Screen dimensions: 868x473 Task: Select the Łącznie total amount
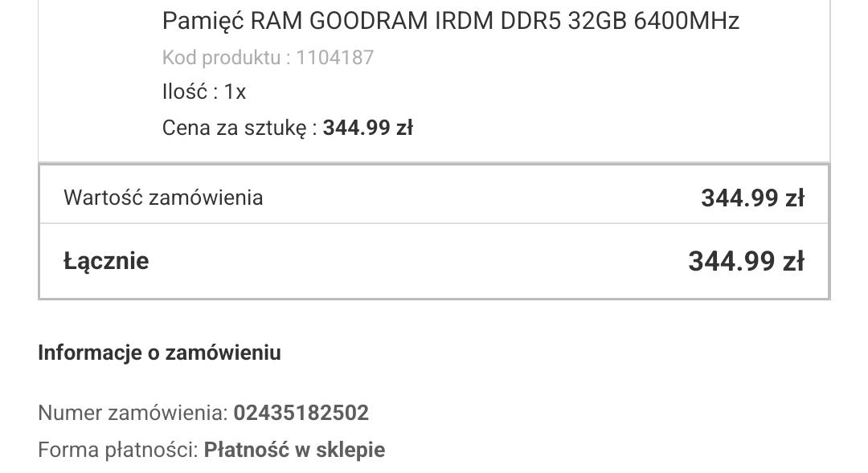pos(746,261)
